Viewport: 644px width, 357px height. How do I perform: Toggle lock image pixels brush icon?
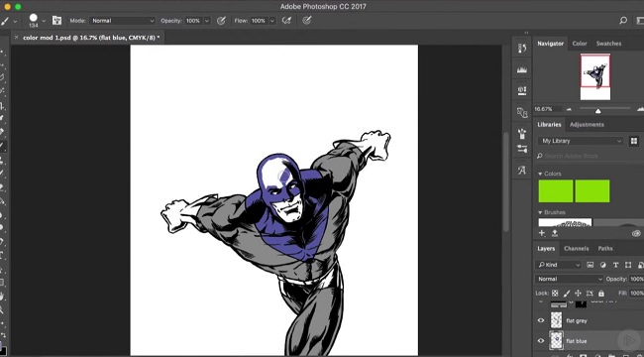click(567, 294)
